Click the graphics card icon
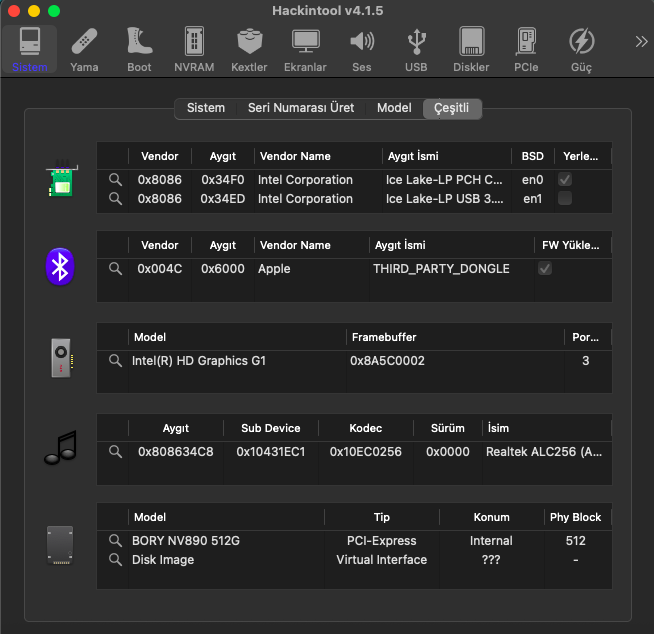This screenshot has height=634, width=654. (x=62, y=358)
